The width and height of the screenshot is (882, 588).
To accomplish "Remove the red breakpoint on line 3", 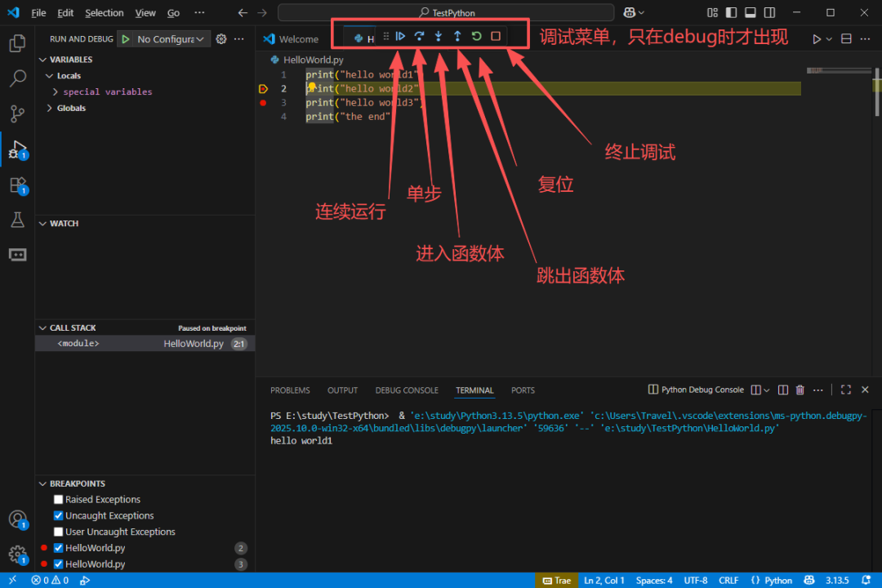I will coord(263,103).
